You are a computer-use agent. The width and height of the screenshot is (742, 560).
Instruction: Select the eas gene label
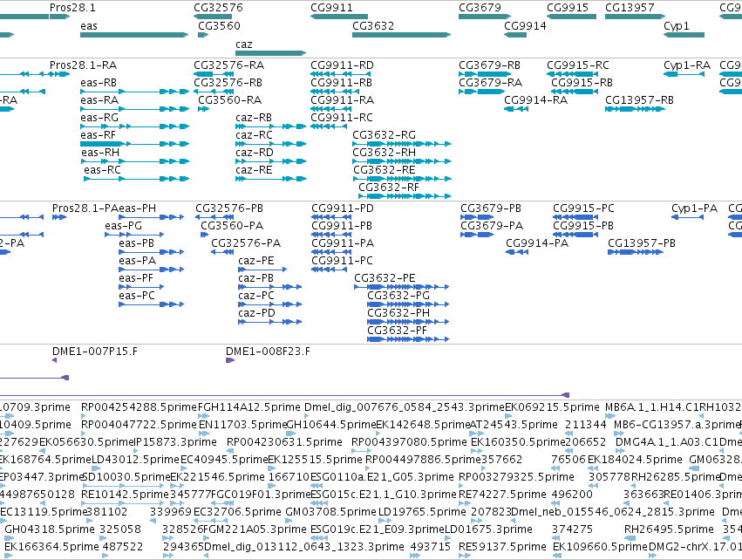click(x=88, y=26)
